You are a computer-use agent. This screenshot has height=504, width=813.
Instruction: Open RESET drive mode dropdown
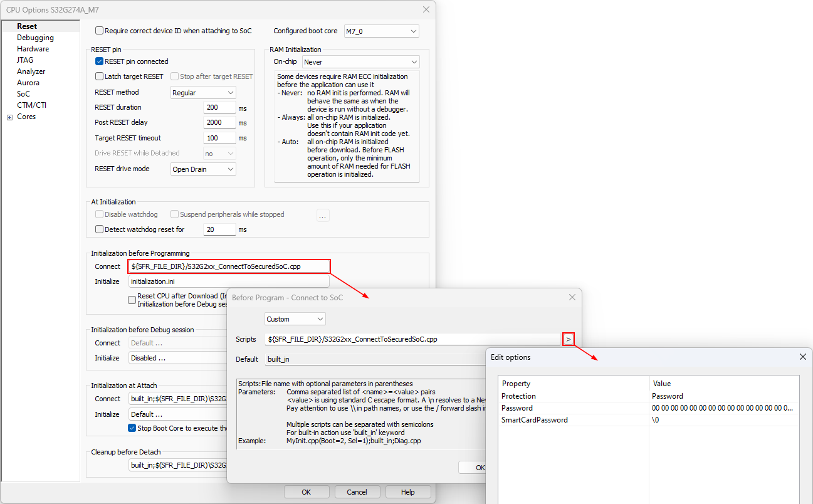tap(203, 169)
